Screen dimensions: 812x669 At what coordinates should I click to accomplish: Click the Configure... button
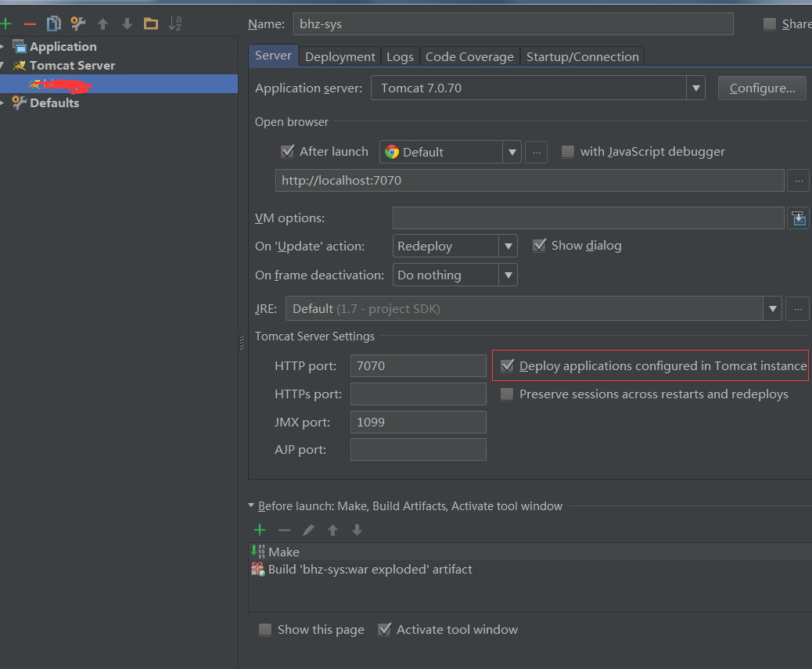(x=762, y=88)
